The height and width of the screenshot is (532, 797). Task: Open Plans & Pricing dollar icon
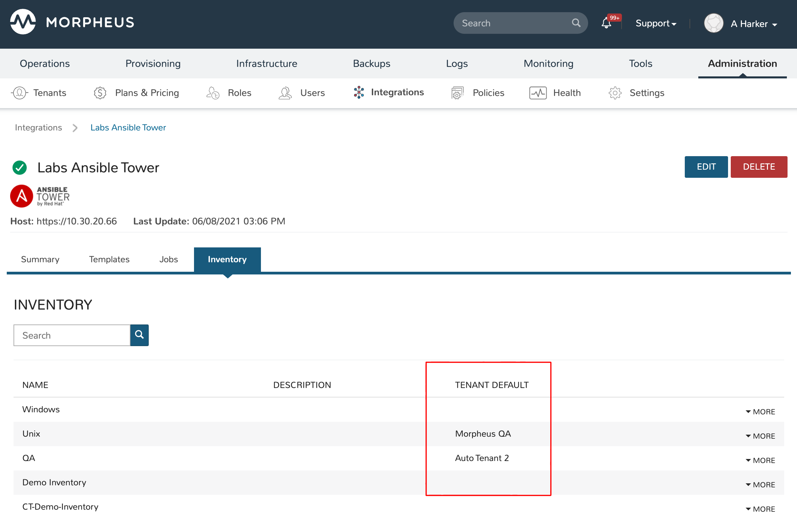click(x=100, y=93)
